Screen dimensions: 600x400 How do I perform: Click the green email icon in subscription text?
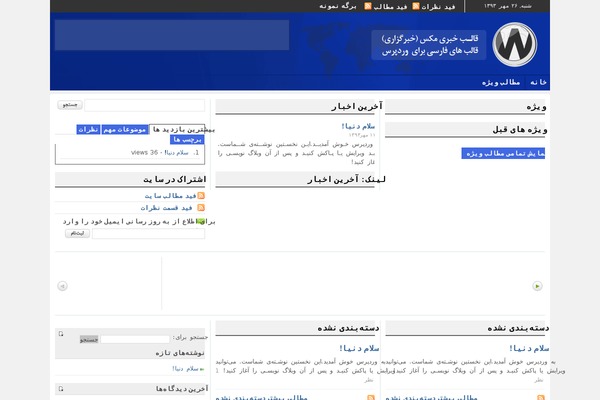(201, 221)
